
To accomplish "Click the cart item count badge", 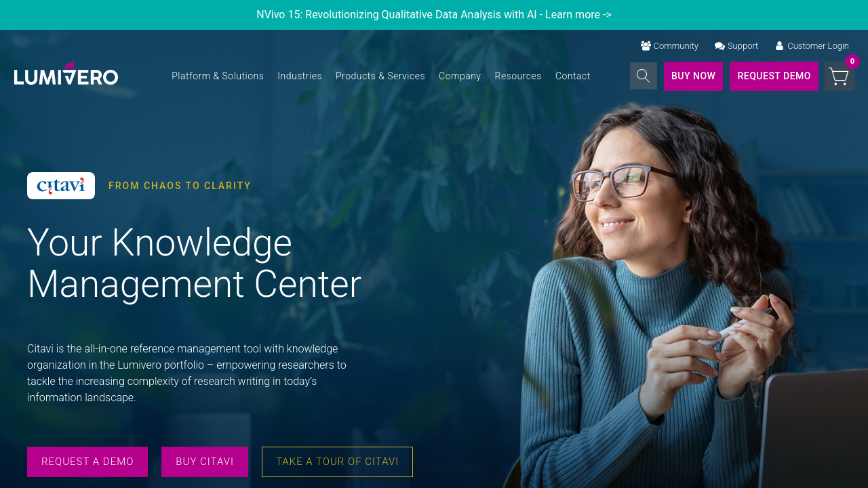I will (x=852, y=62).
